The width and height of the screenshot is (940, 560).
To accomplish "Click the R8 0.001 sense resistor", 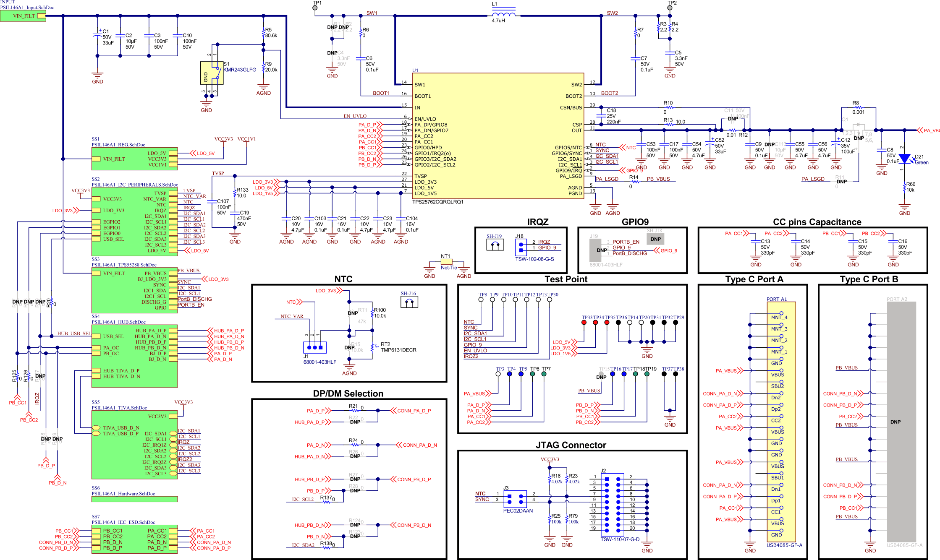I will pos(859,107).
